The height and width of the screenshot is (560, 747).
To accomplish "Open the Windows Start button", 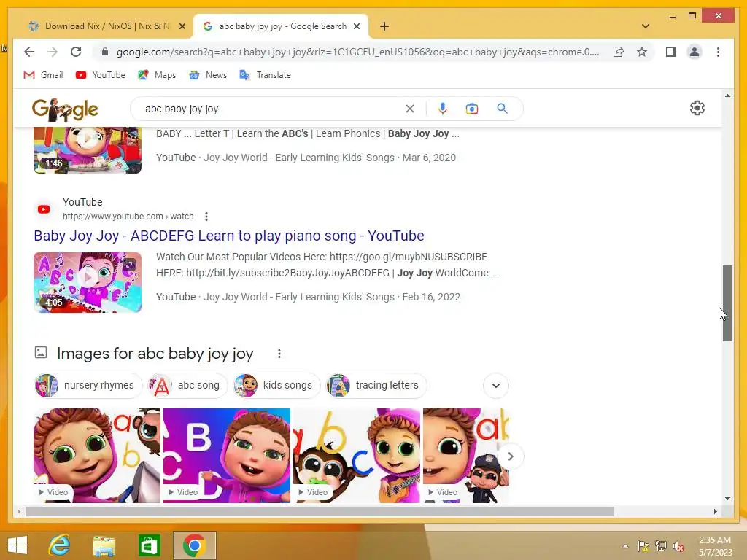I will (18, 545).
